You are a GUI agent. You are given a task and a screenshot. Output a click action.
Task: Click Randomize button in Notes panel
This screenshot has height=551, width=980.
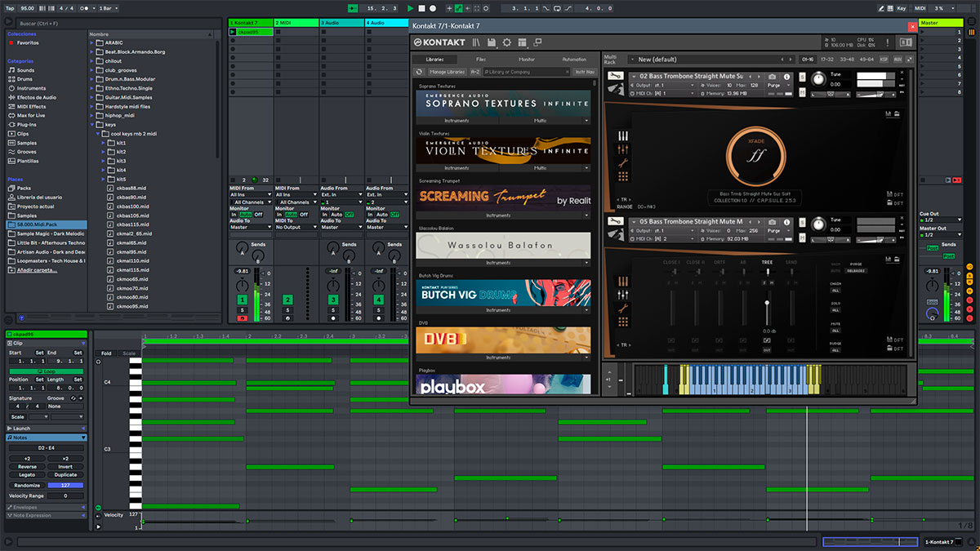[27, 485]
